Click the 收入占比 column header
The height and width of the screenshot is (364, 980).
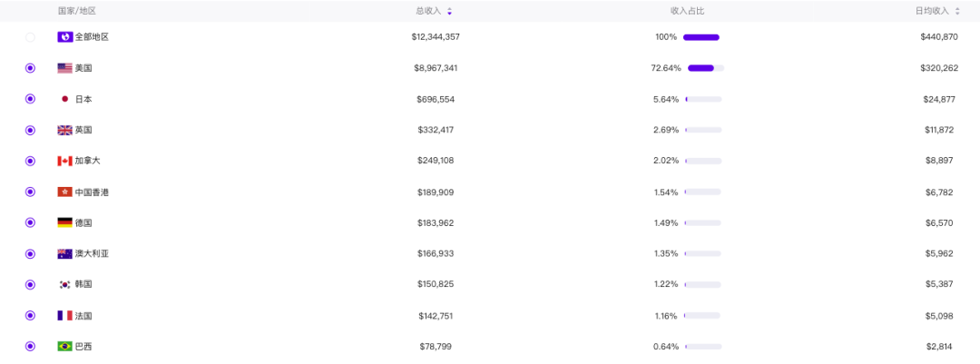(687, 11)
